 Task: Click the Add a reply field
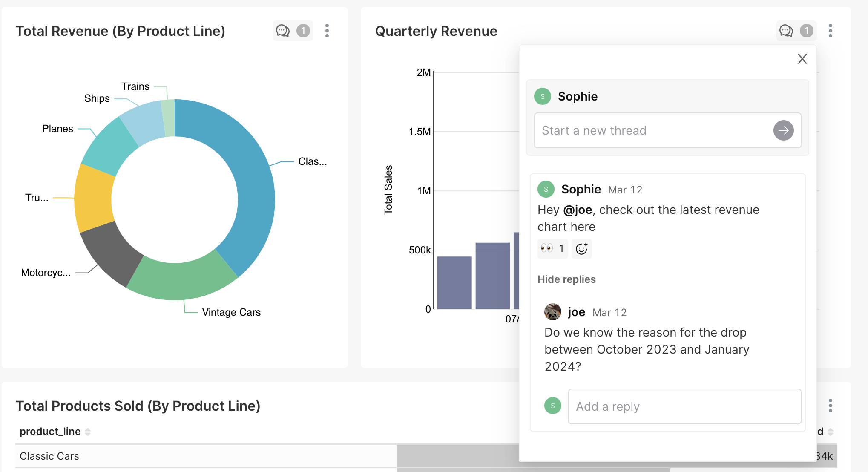tap(684, 406)
